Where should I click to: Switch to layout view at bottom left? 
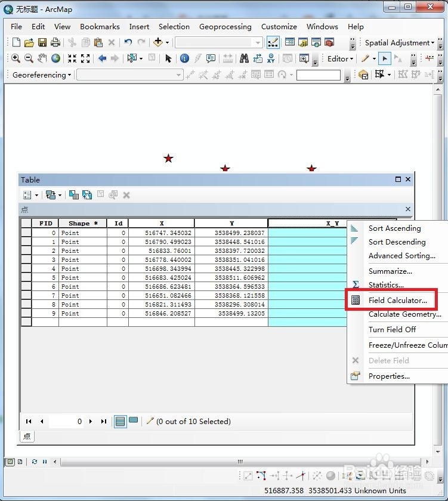20,462
